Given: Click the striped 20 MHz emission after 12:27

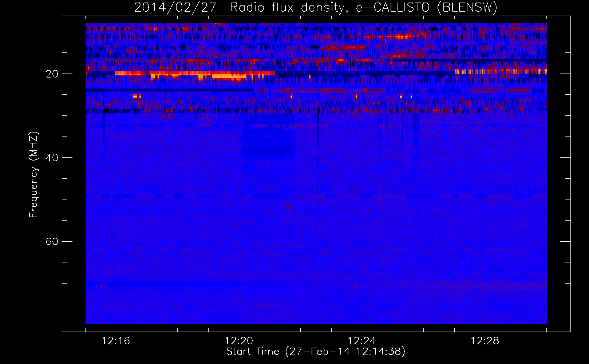Looking at the screenshot, I should pos(500,71).
